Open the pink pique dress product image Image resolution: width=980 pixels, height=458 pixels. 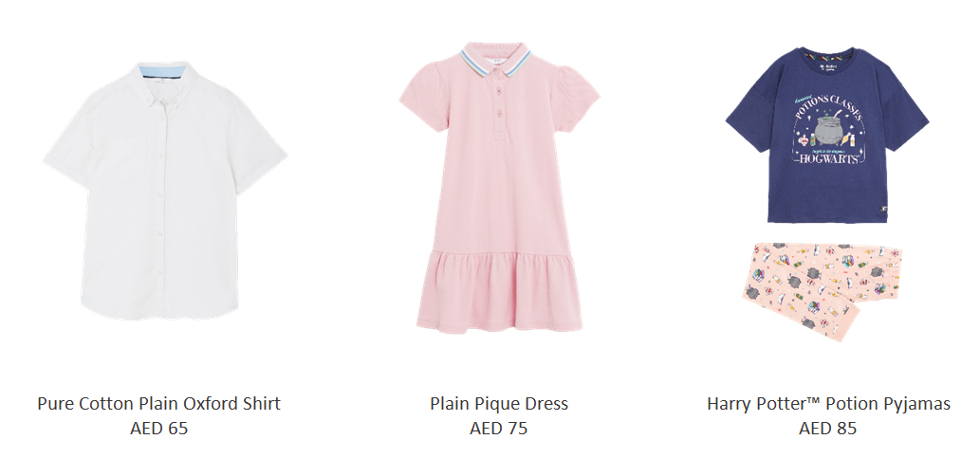[499, 187]
